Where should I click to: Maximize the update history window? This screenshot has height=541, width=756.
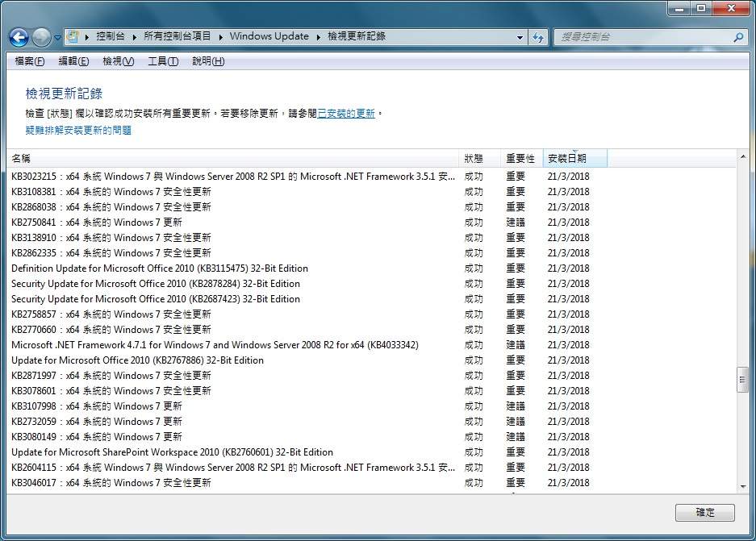(x=701, y=8)
